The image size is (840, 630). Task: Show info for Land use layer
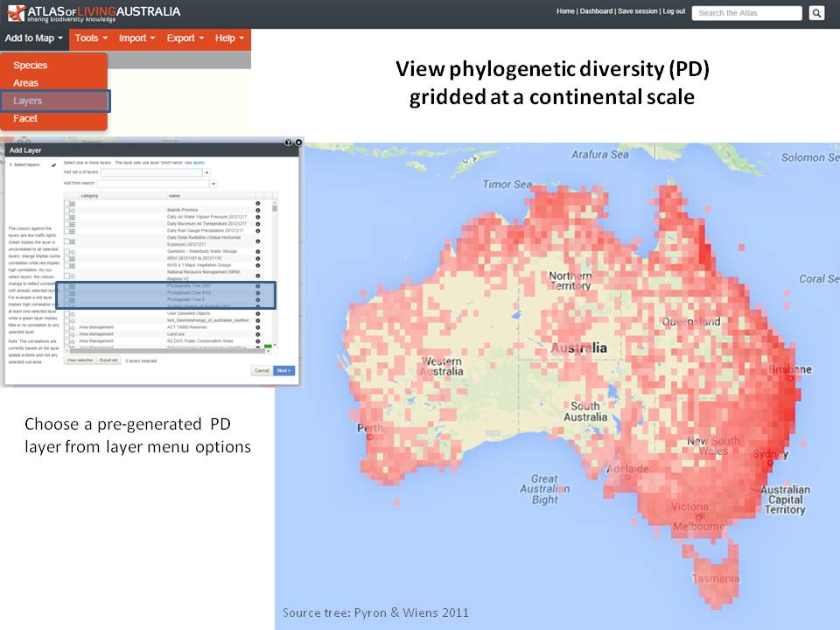258,333
